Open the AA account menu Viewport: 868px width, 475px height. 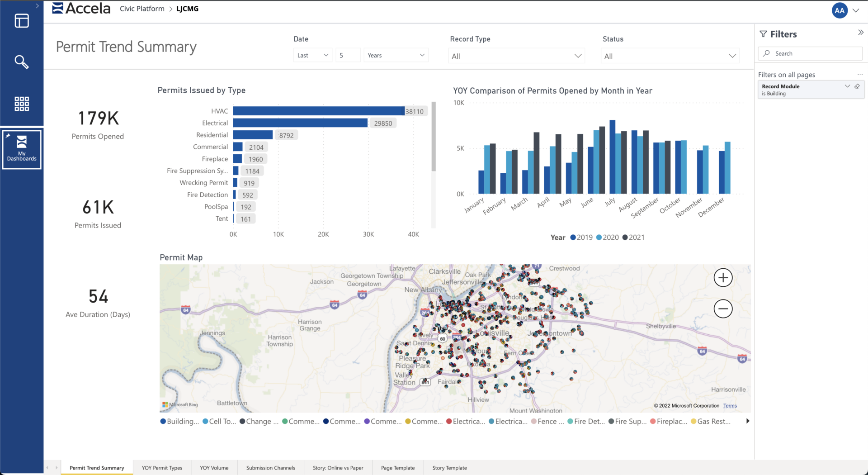pos(839,10)
